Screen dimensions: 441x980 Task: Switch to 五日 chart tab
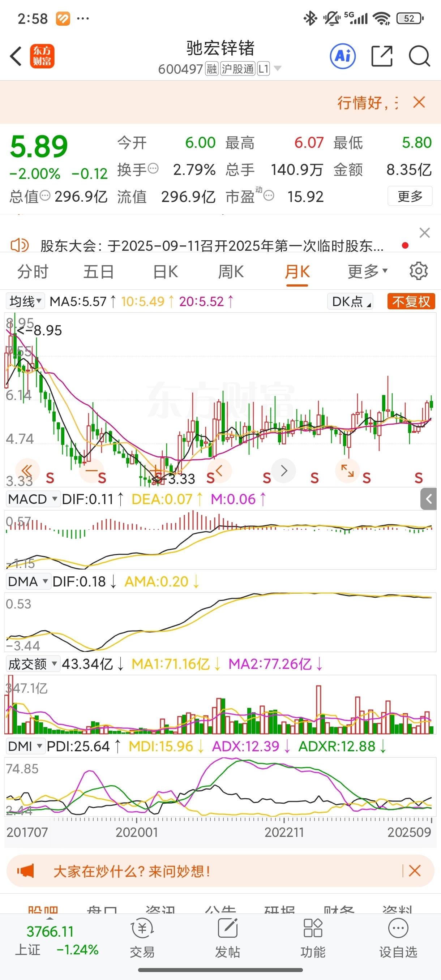(x=99, y=272)
